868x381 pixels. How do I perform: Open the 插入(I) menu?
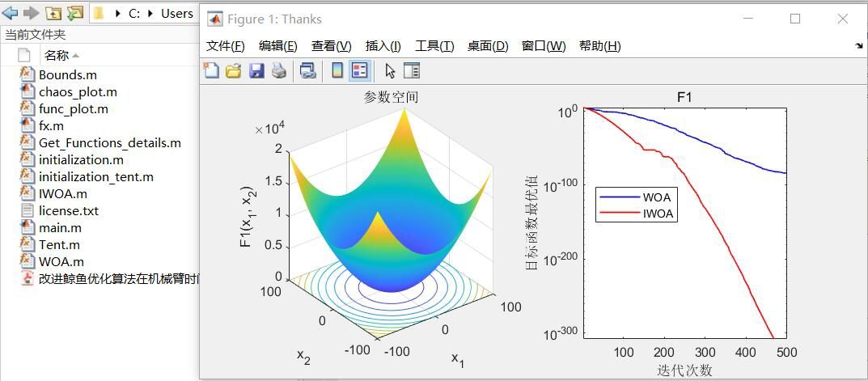tap(383, 46)
